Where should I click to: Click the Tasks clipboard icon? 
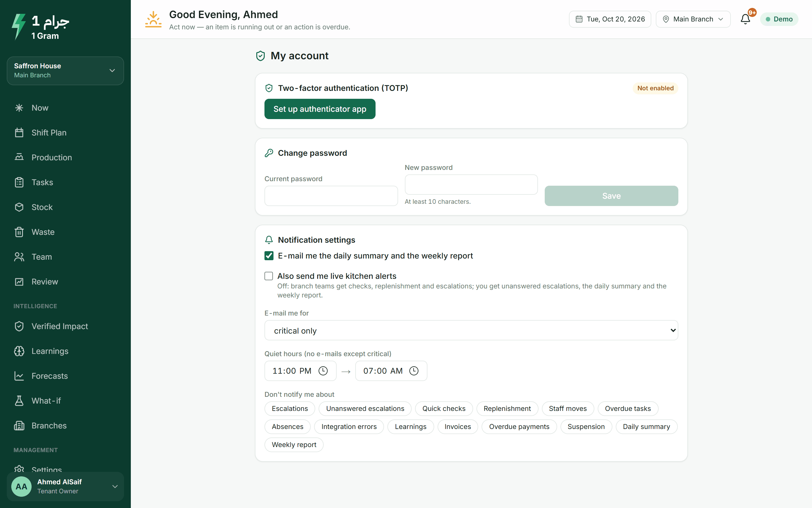coord(19,182)
